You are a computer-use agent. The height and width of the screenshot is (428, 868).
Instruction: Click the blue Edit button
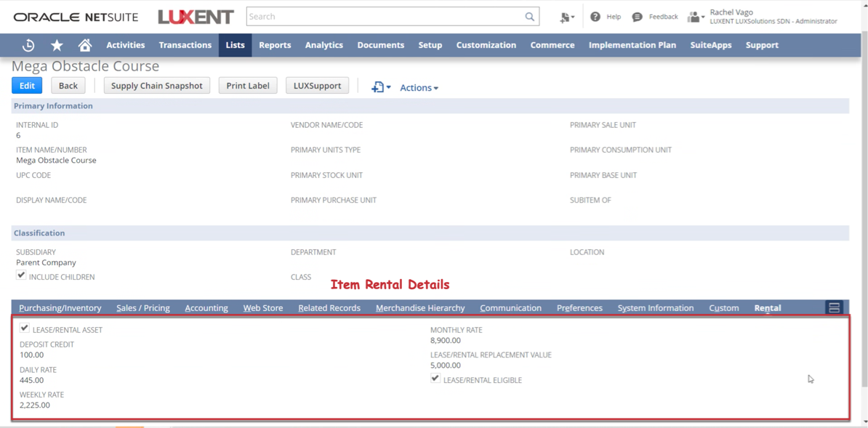27,86
